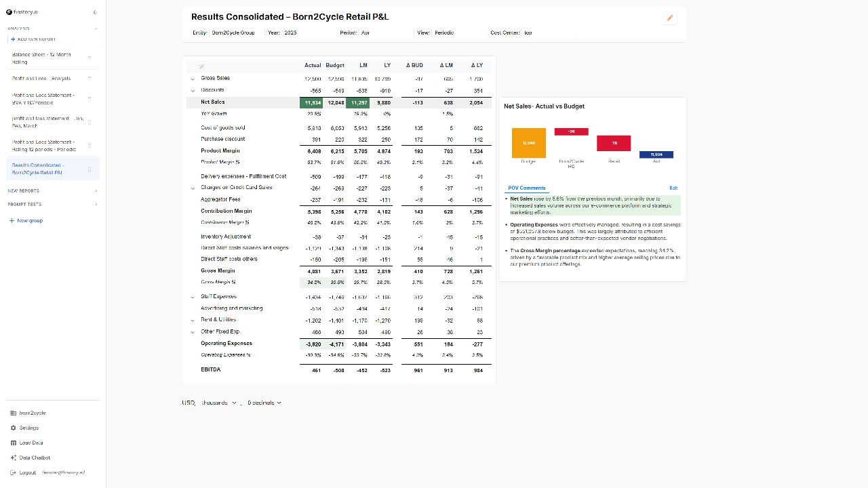The width and height of the screenshot is (868, 488).
Task: Click trash icon beside Profit and Loss - Analysis
Action: coord(90,79)
